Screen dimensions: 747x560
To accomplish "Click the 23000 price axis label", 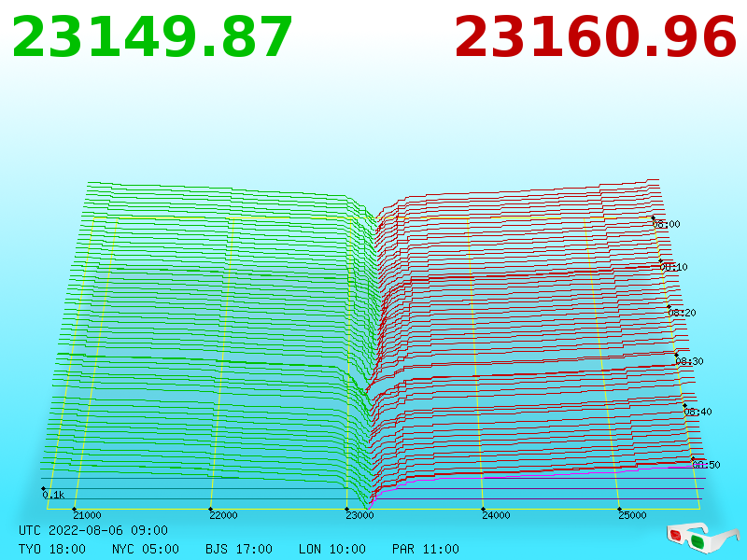I will tap(359, 515).
